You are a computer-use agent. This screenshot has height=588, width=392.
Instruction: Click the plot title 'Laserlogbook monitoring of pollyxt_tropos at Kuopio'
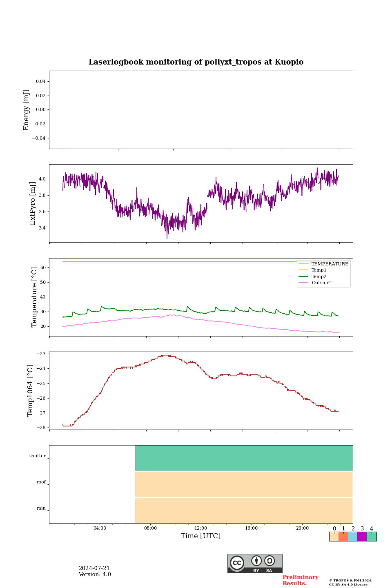tap(196, 62)
